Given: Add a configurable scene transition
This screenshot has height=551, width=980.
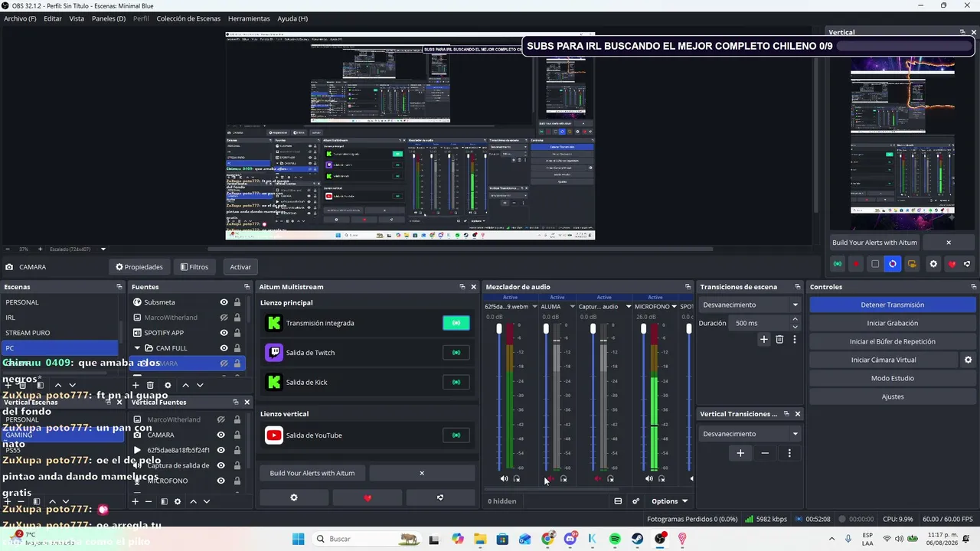Looking at the screenshot, I should click(763, 339).
